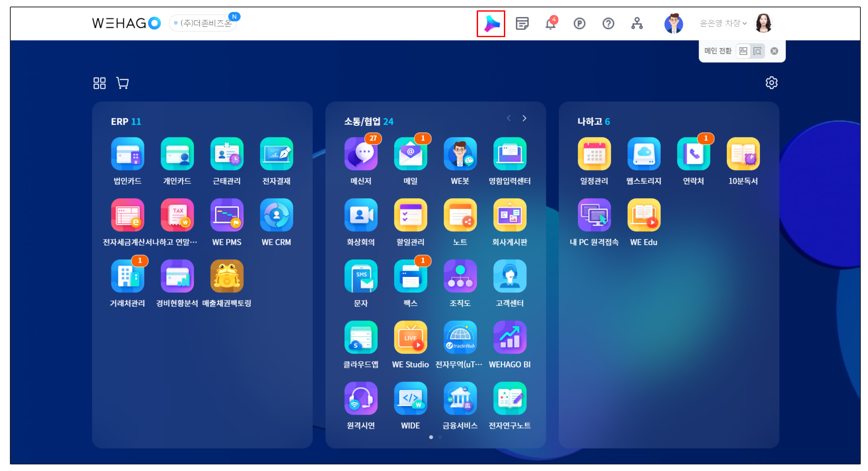Open the shopping cart store tab
The height and width of the screenshot is (471, 868).
122,83
